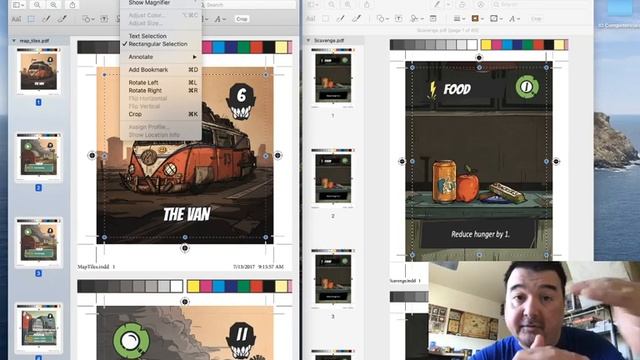Open sidebar view menu in map_tiles window
Viewport: 640px width, 360px height.
tap(18, 5)
